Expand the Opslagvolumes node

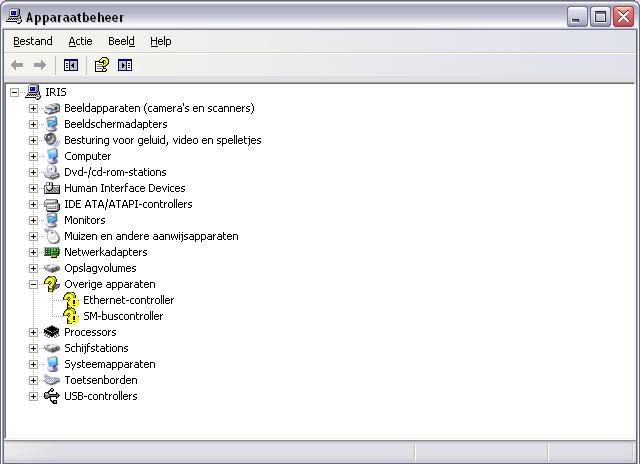tap(33, 268)
